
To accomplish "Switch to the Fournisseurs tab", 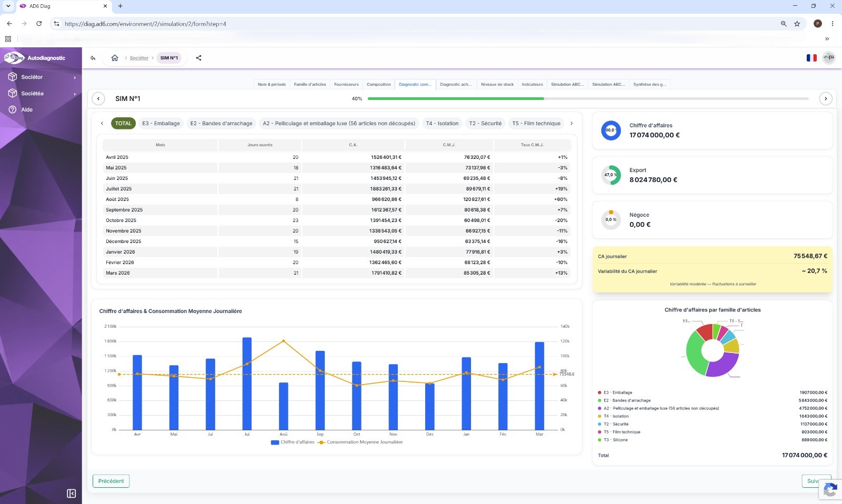I will coord(346,84).
